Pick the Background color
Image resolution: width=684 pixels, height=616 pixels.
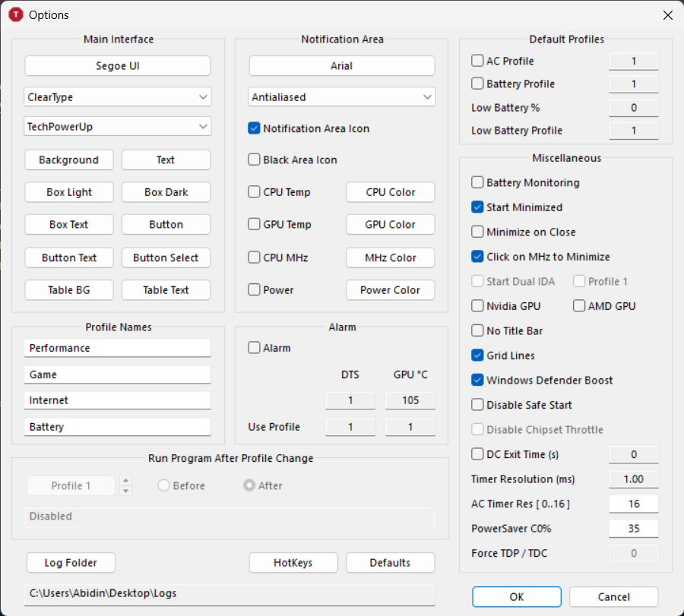(x=69, y=160)
